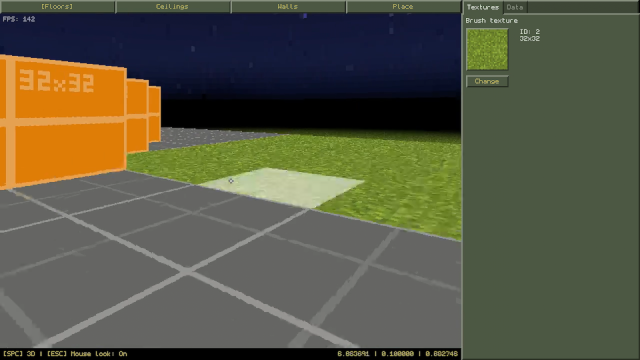Click the Change texture button
This screenshot has width=640, height=360.
[487, 81]
